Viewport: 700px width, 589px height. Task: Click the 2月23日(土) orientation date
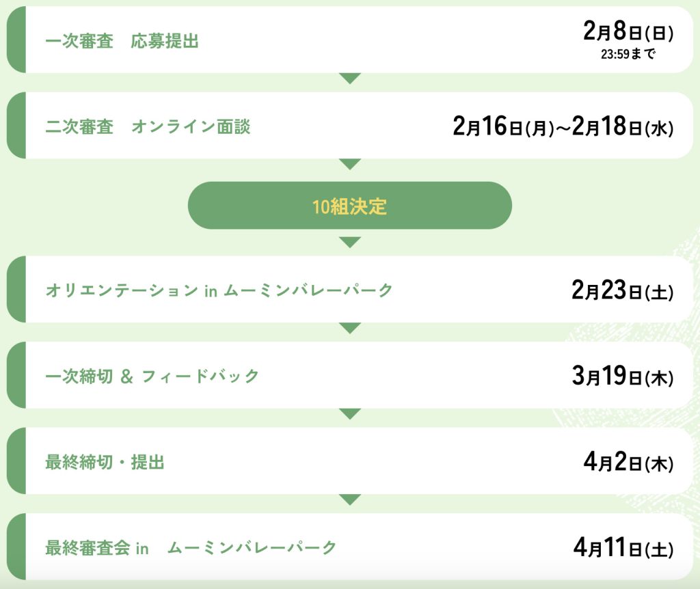[x=622, y=290]
